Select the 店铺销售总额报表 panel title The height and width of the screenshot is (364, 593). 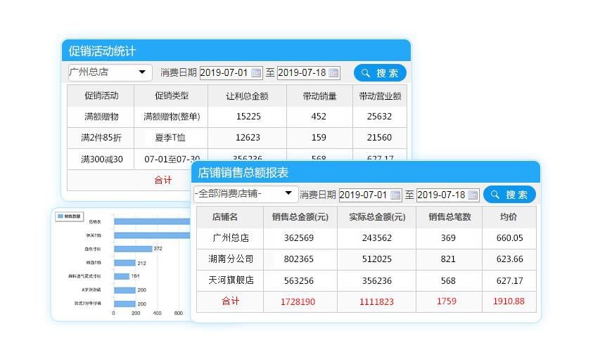tap(243, 173)
